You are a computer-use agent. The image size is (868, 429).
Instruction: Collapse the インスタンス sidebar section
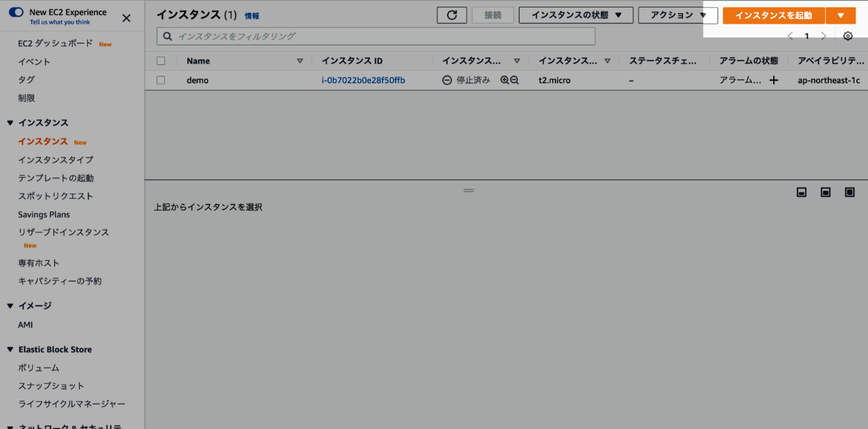[x=10, y=123]
